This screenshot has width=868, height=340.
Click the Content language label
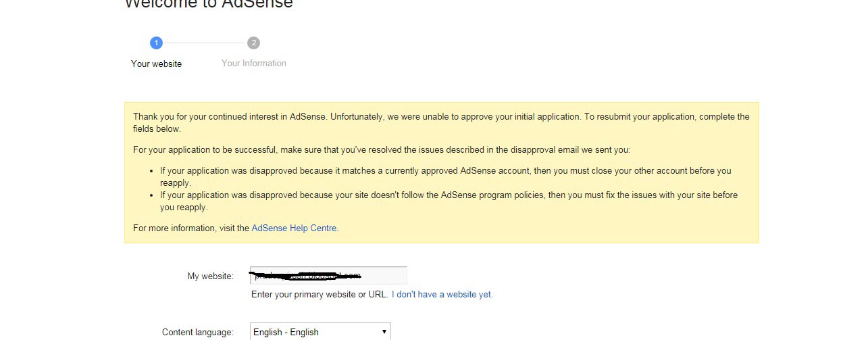(198, 332)
